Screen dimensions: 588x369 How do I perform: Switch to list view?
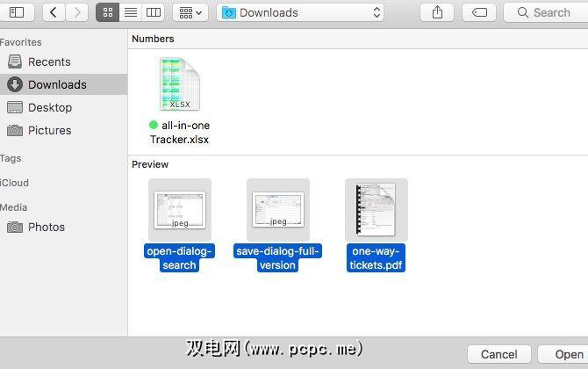click(131, 12)
